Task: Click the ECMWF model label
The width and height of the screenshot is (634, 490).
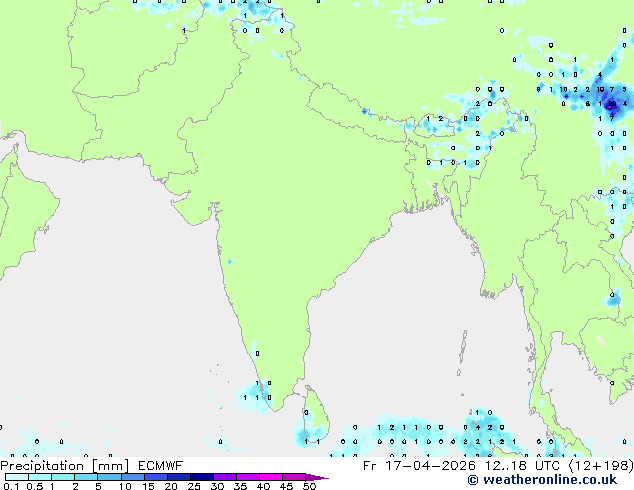Action: coord(161,466)
